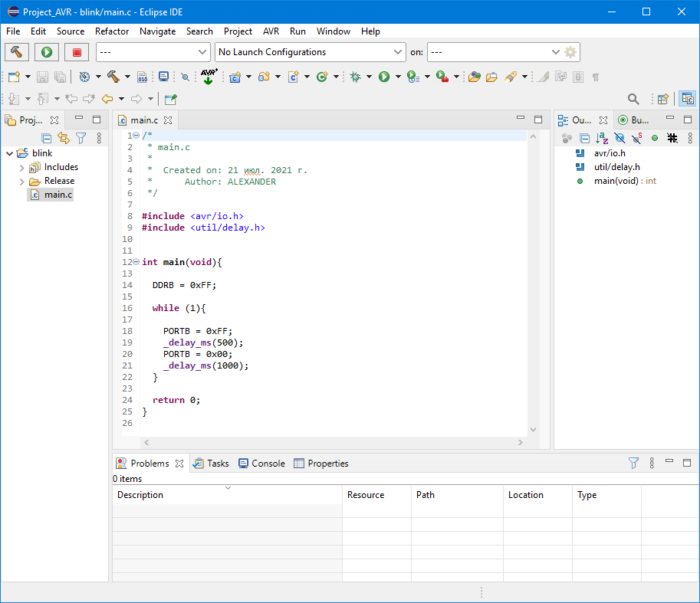Open dropdown arrow next to Debug icon
Viewport: 700px width, 603px height.
click(x=369, y=77)
